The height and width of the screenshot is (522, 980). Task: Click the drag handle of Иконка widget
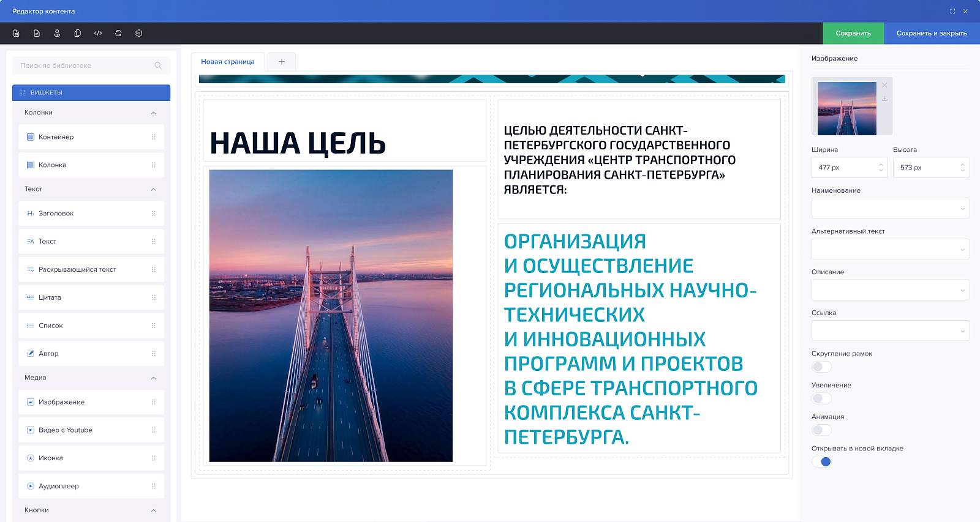click(x=154, y=458)
